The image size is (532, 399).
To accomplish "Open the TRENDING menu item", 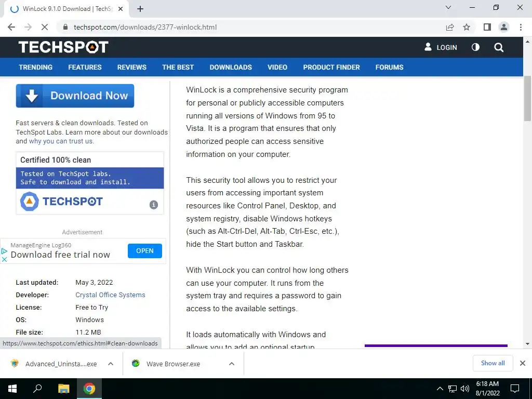I will (x=36, y=67).
